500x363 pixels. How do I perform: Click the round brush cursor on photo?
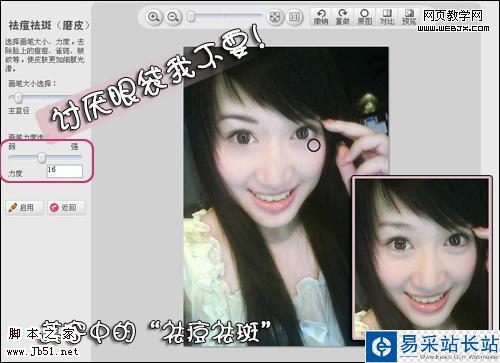click(313, 145)
